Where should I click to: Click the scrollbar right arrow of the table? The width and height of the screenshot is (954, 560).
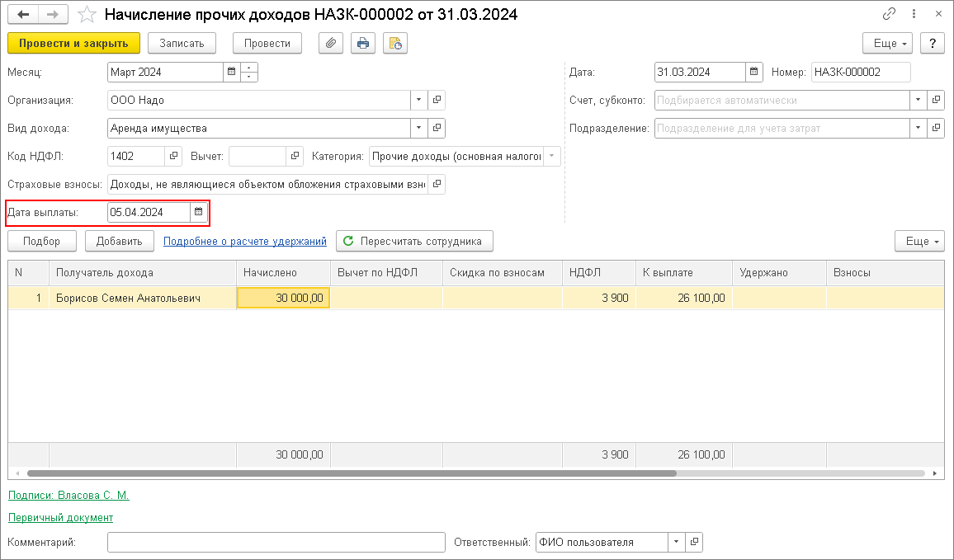point(934,473)
